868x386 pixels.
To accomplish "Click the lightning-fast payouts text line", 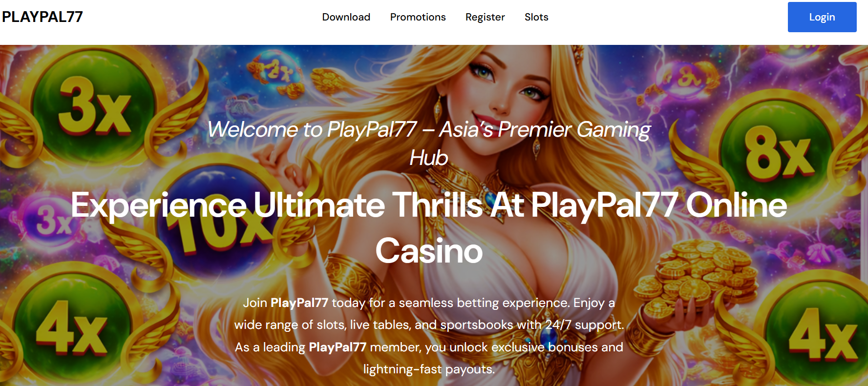I will click(x=429, y=369).
